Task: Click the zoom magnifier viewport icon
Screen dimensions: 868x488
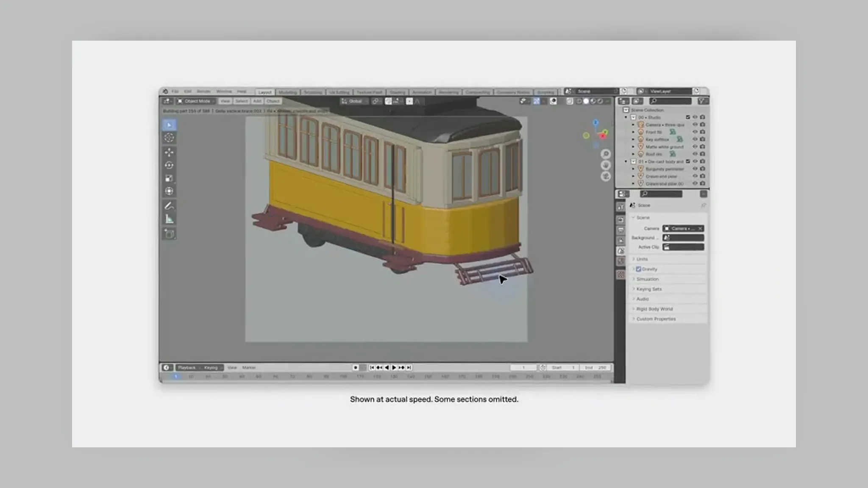Action: click(x=606, y=154)
